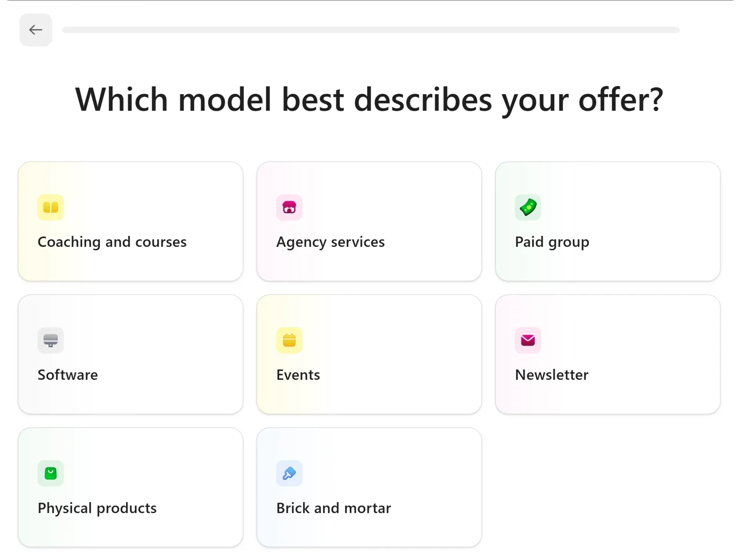Choose Agency services as your model
Viewport: 741px width, 560px height.
pyautogui.click(x=369, y=221)
